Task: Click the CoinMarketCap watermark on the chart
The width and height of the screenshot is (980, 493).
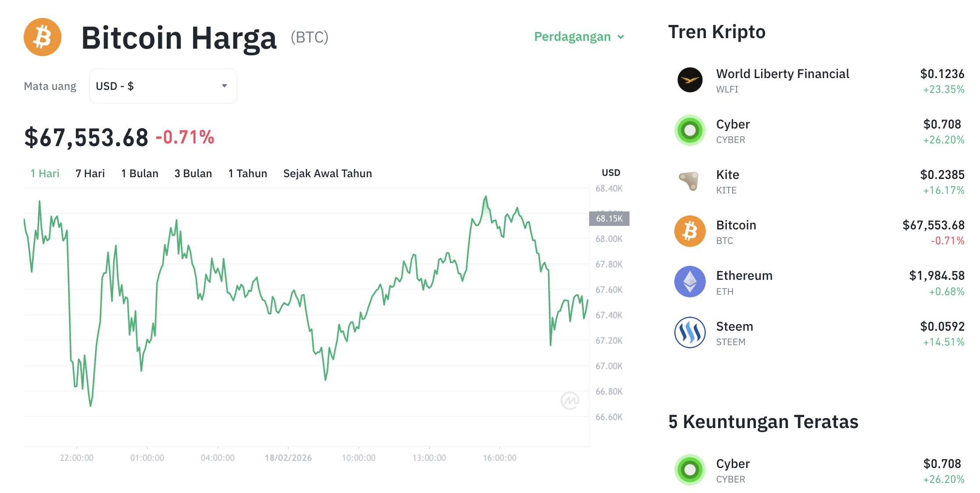Action: [x=571, y=400]
